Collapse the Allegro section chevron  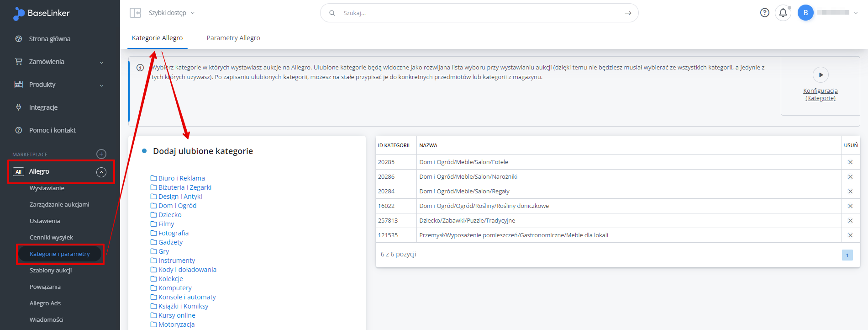pyautogui.click(x=101, y=172)
